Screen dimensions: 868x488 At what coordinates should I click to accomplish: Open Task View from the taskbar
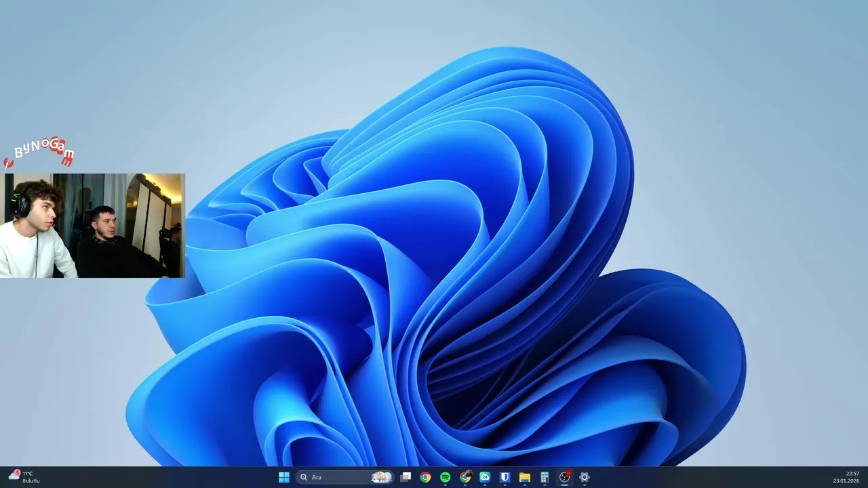406,477
